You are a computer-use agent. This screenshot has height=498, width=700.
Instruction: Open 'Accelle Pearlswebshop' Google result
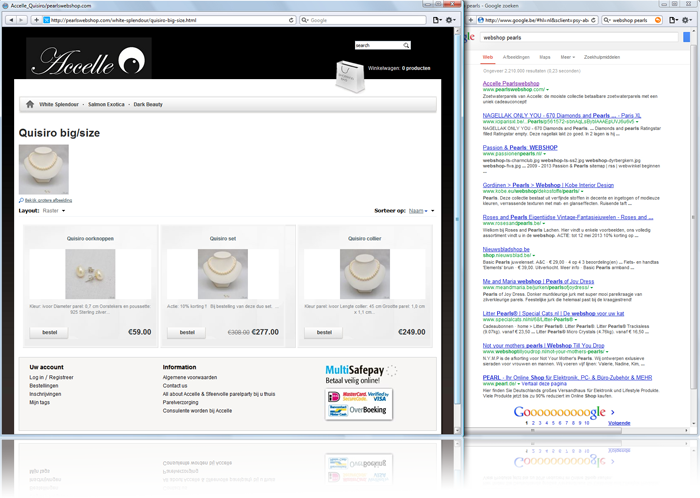tap(511, 83)
